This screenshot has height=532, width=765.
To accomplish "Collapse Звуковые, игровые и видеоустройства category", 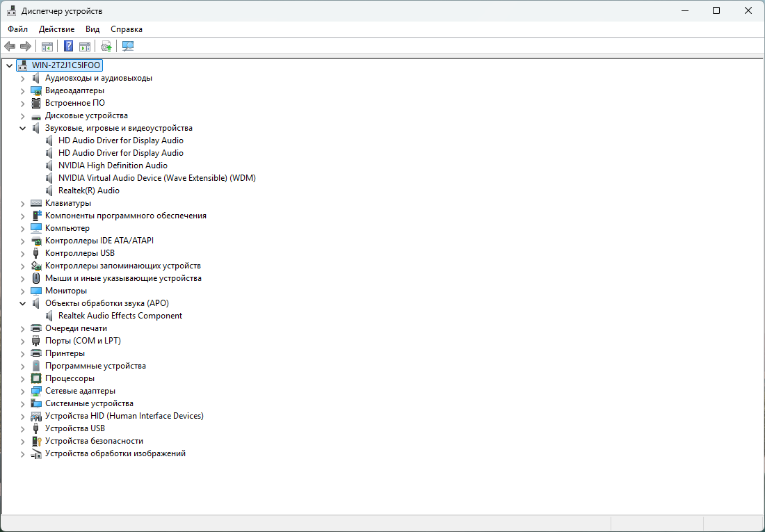I will click(22, 129).
